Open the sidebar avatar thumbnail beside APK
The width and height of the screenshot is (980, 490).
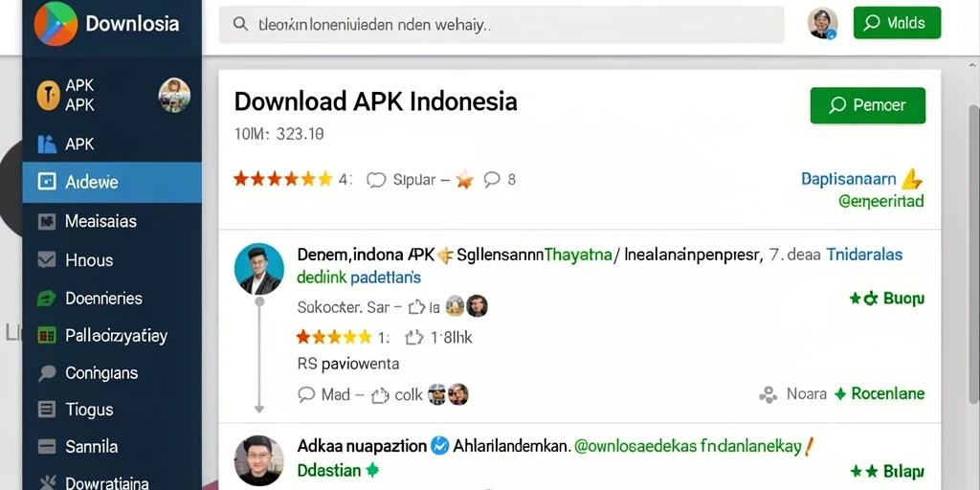click(174, 96)
